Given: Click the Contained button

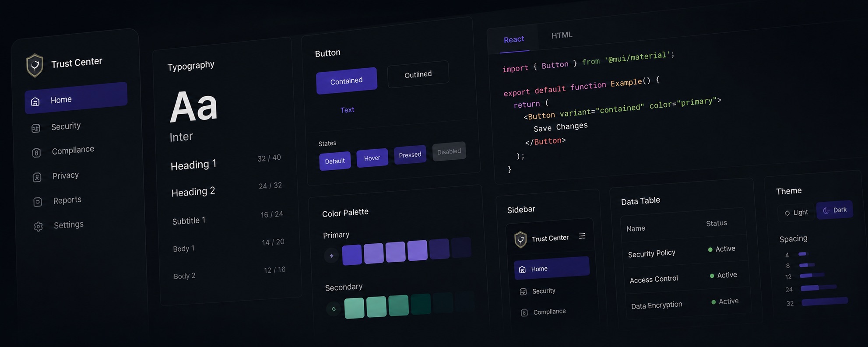Looking at the screenshot, I should pyautogui.click(x=346, y=81).
